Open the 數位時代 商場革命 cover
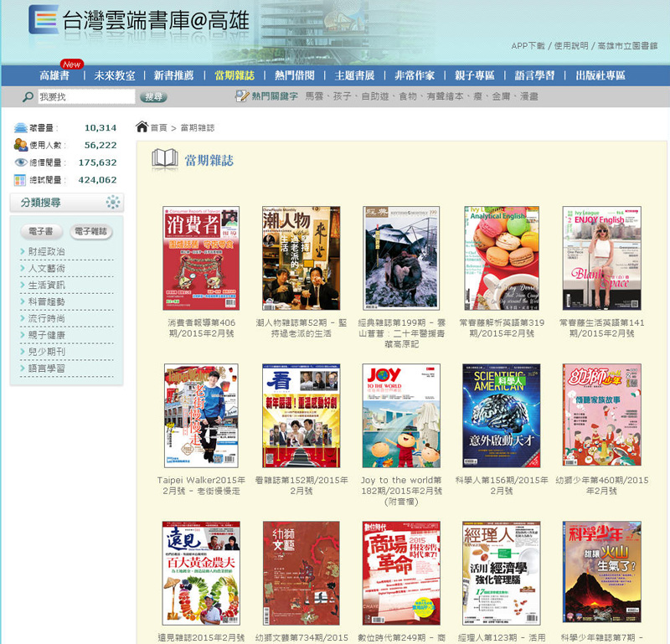 (401, 573)
